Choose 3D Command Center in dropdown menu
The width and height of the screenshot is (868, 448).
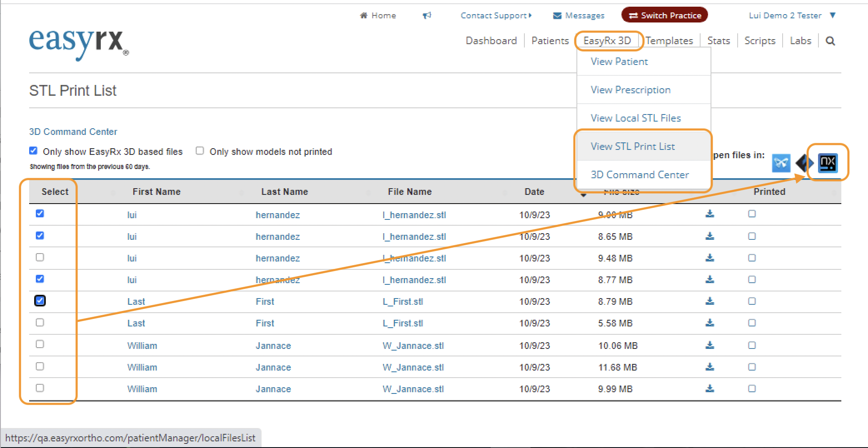[644, 175]
